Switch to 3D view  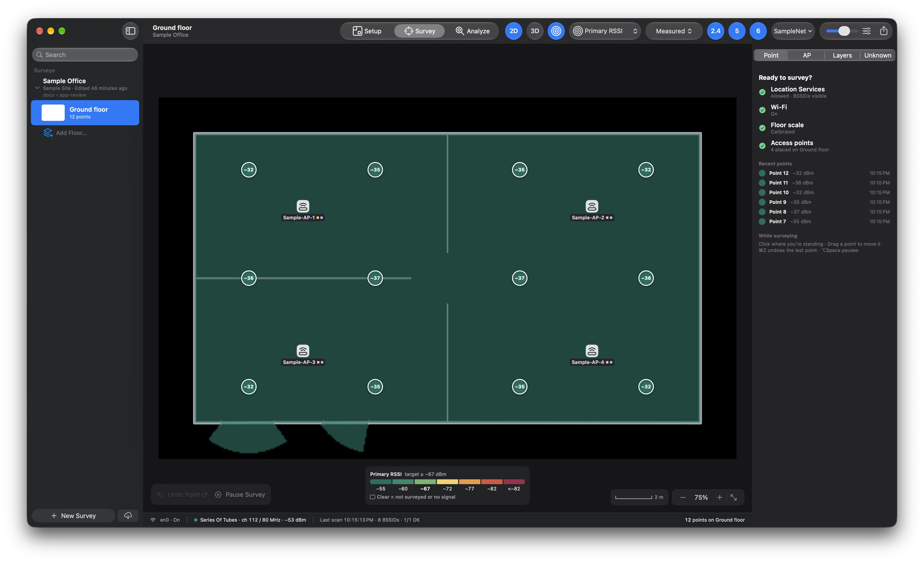535,31
